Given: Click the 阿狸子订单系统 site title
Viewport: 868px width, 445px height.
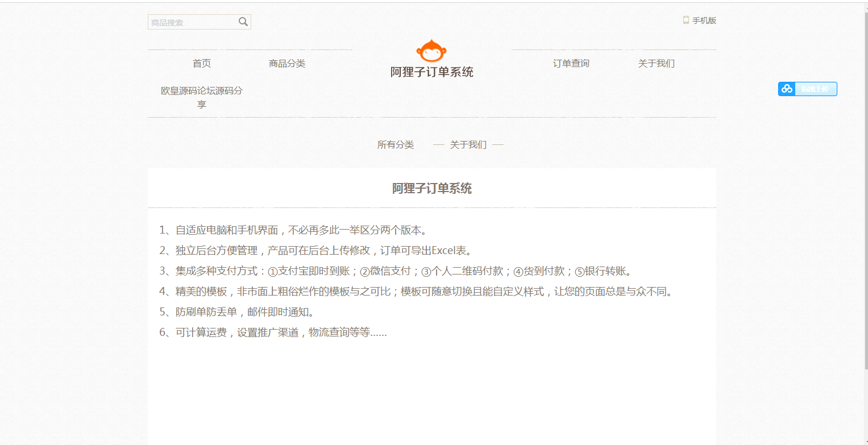Looking at the screenshot, I should click(x=431, y=72).
